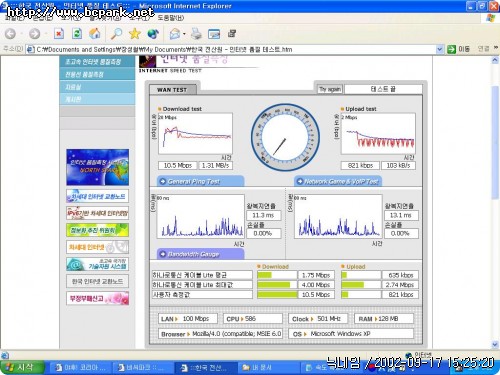The height and width of the screenshot is (375, 500).
Task: Expand the Bandwidth Gauge section
Action: point(201,254)
